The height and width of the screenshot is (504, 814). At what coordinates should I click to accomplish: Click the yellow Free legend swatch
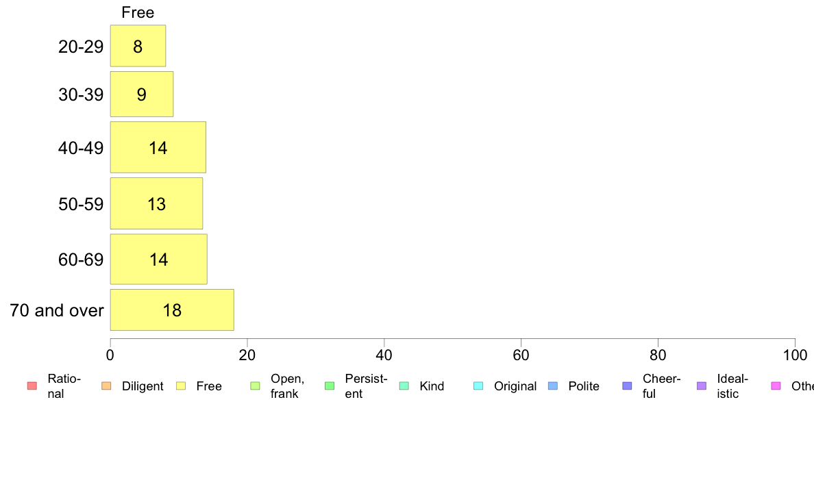[181, 386]
